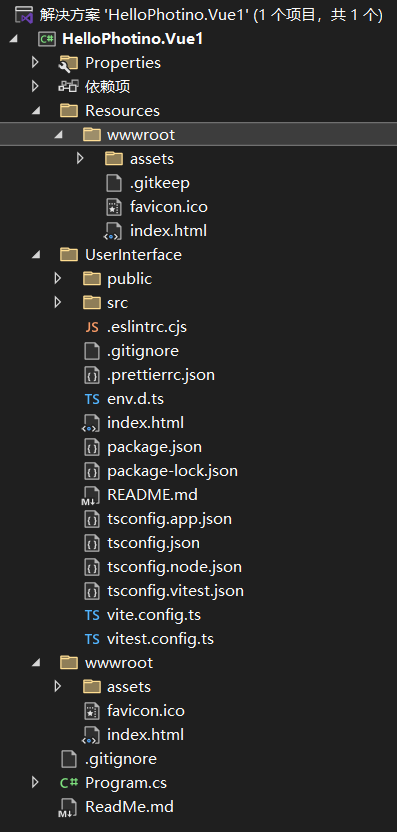Select the Properties item

tap(123, 63)
